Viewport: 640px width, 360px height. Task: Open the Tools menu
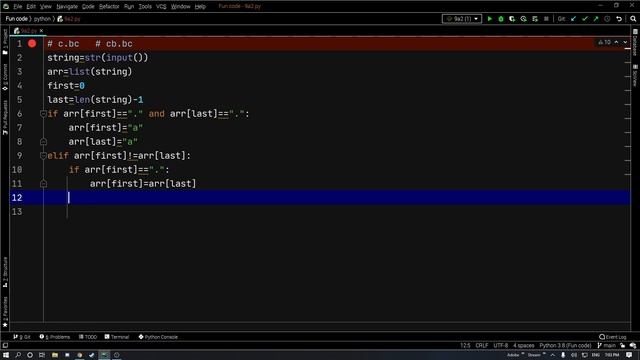click(145, 7)
